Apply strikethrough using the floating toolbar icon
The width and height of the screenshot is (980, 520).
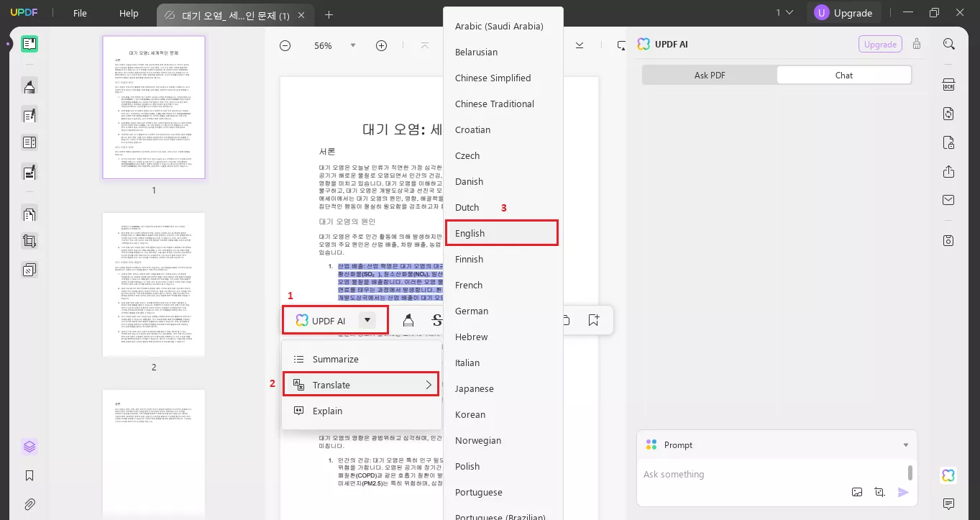(x=437, y=320)
